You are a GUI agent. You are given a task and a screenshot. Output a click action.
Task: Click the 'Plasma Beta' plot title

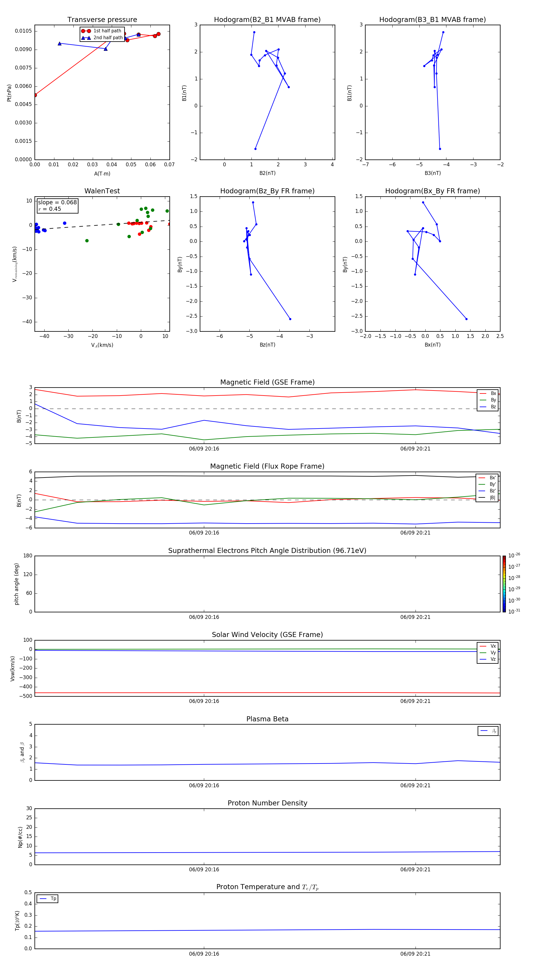pos(267,719)
